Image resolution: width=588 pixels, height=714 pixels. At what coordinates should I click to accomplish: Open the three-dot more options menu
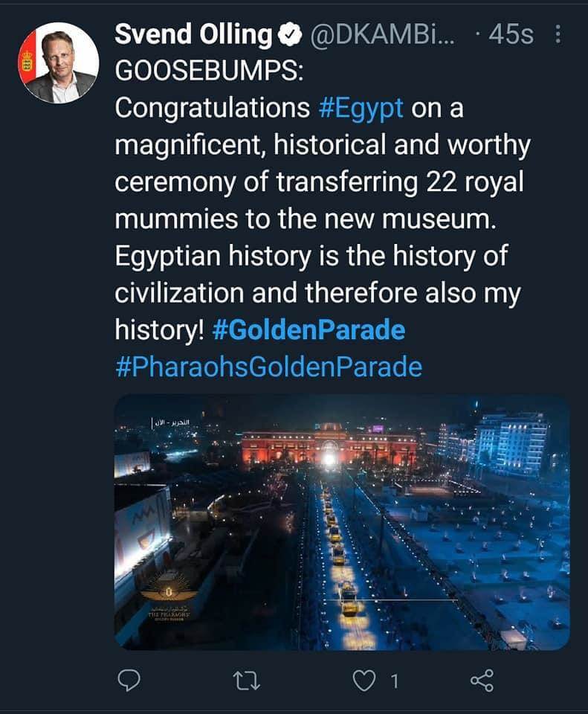pos(559,35)
